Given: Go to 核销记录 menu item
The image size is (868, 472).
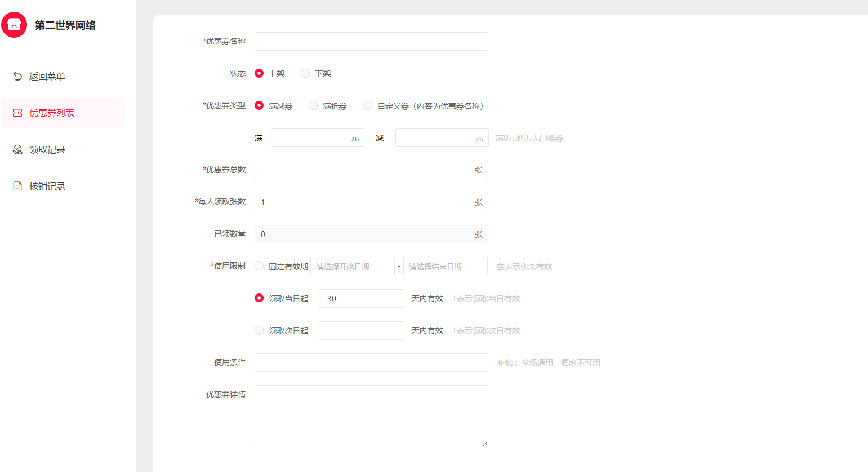Looking at the screenshot, I should [x=47, y=186].
